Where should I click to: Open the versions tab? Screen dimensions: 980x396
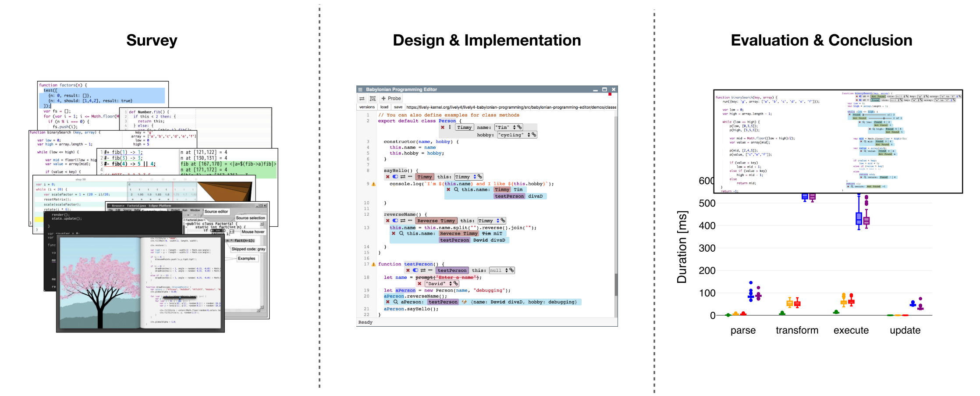(x=367, y=107)
